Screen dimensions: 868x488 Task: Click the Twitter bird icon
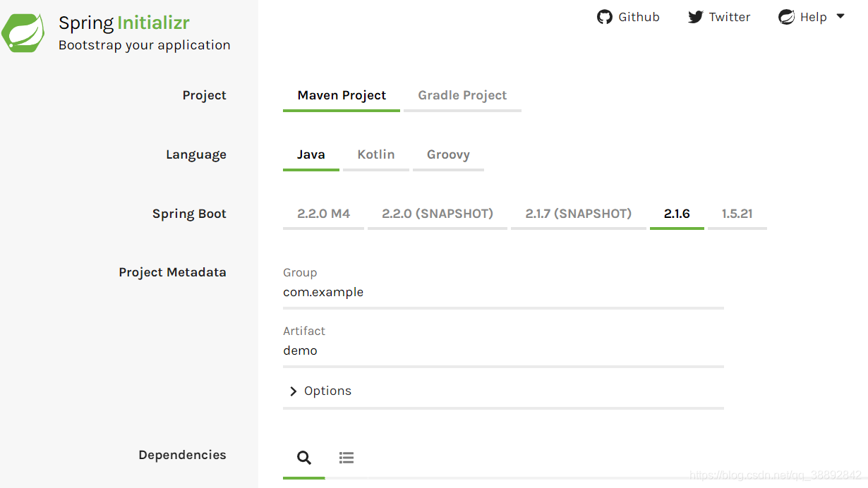[x=696, y=17]
